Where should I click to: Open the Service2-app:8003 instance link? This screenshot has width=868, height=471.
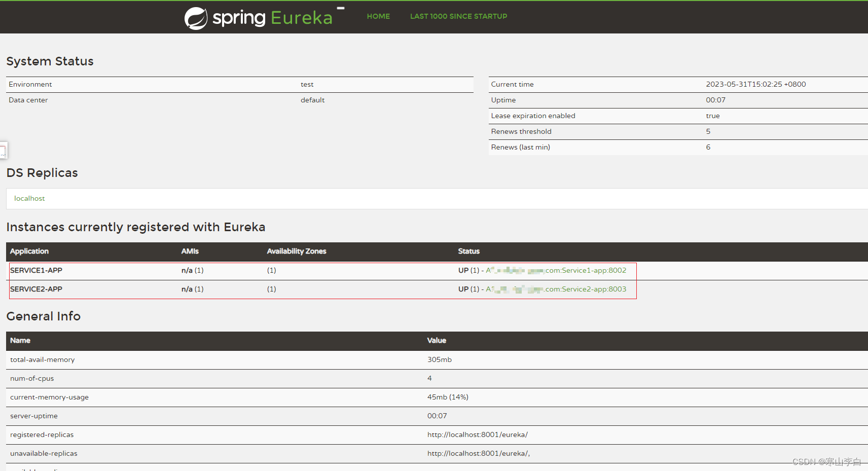point(556,289)
